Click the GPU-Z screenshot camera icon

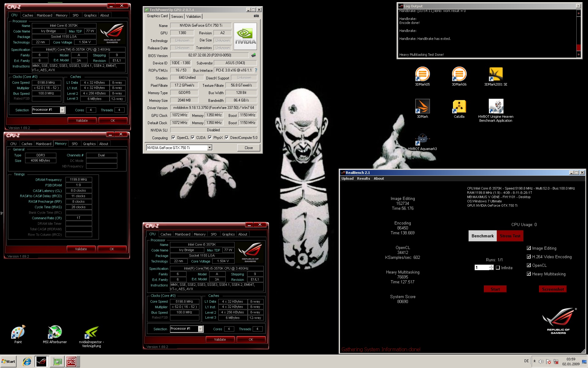(256, 16)
